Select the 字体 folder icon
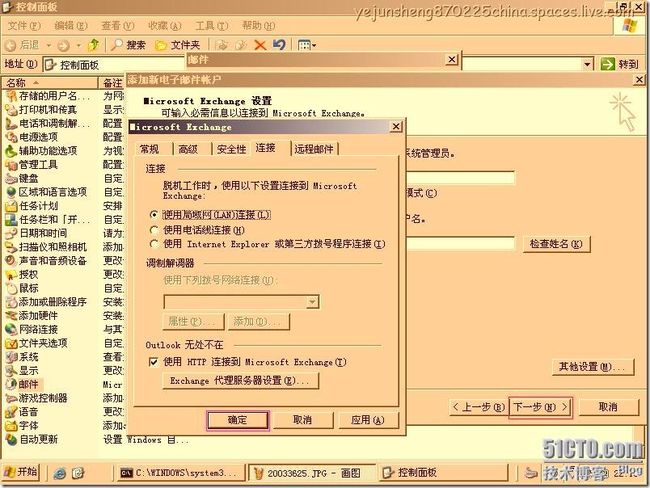Viewport: 650px width, 488px height. (11, 425)
